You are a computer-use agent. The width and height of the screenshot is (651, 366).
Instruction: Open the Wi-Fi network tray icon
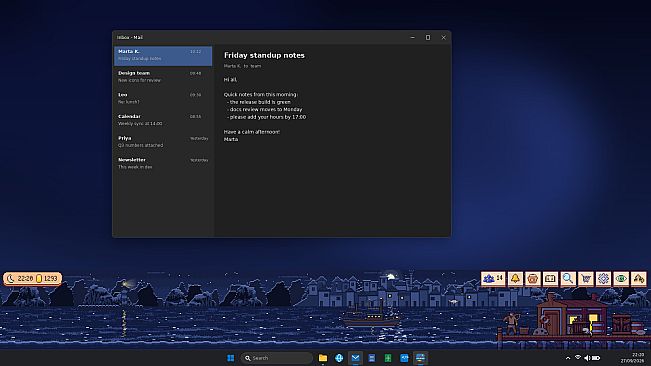[x=578, y=358]
